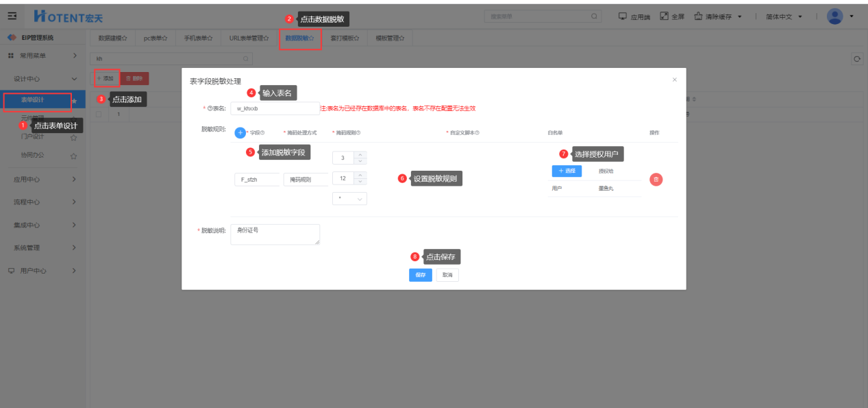This screenshot has width=868, height=408.
Task: Click the 添加 button in the list toolbar
Action: pos(106,78)
